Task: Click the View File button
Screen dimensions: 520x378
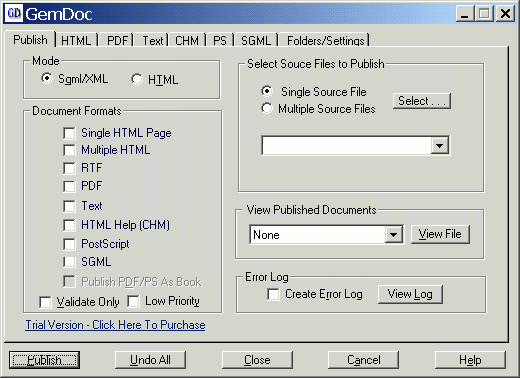Action: point(440,234)
